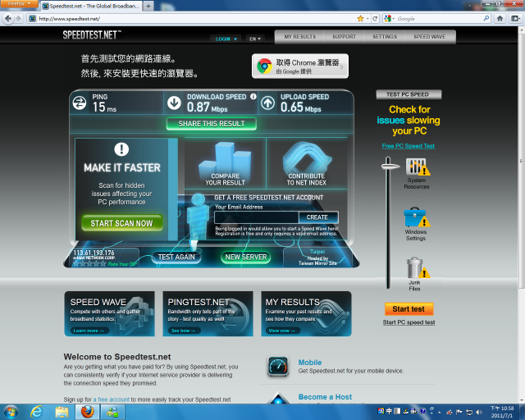Open the EN language dropdown

coord(255,39)
